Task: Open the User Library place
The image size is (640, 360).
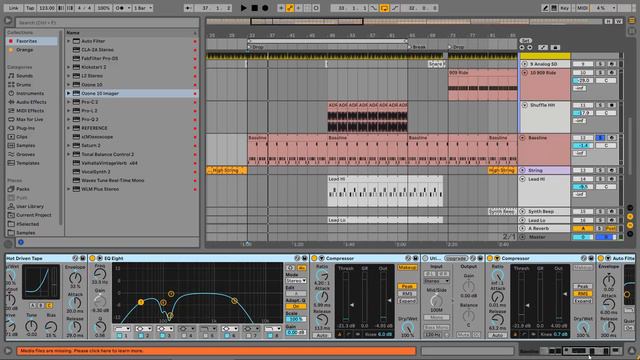Action: (x=29, y=206)
